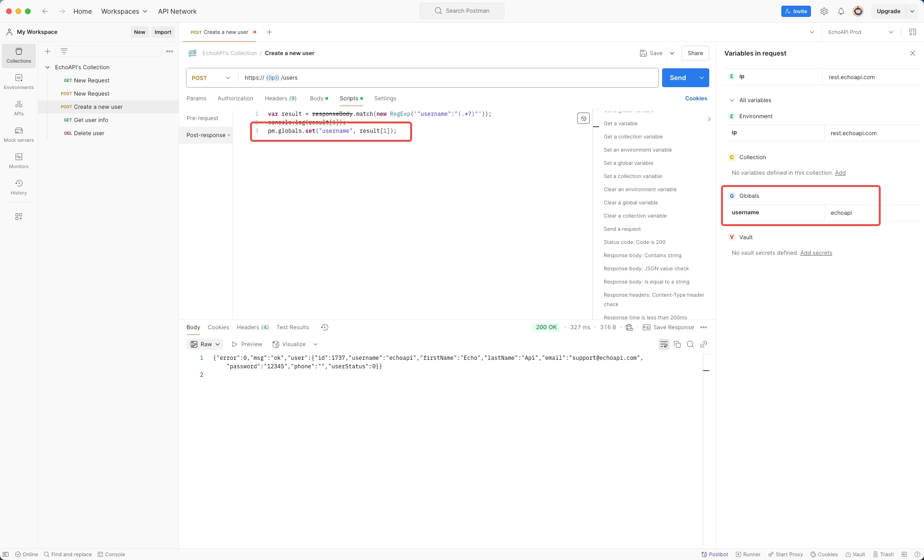The width and height of the screenshot is (924, 560).
Task: Collapse the snippets panel chevron
Action: 709,119
